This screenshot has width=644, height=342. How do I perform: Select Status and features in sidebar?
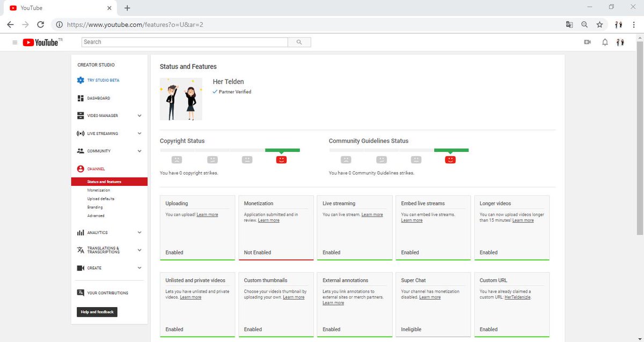[109, 181]
